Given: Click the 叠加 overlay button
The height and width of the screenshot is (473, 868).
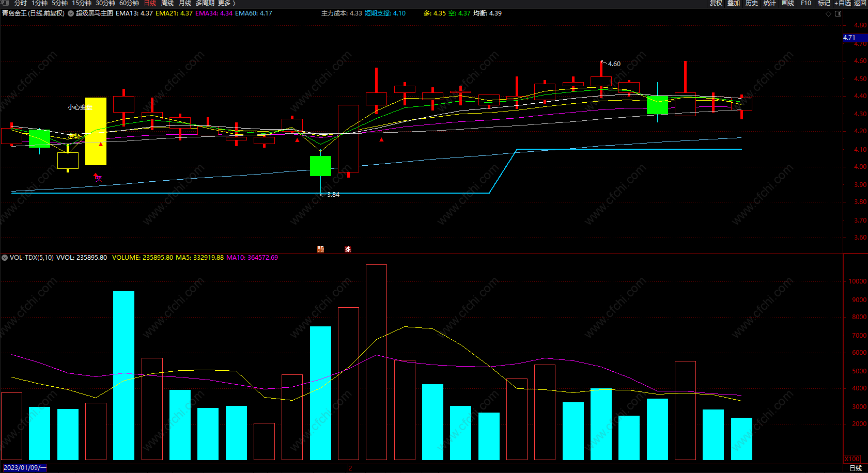Looking at the screenshot, I should 734,3.
